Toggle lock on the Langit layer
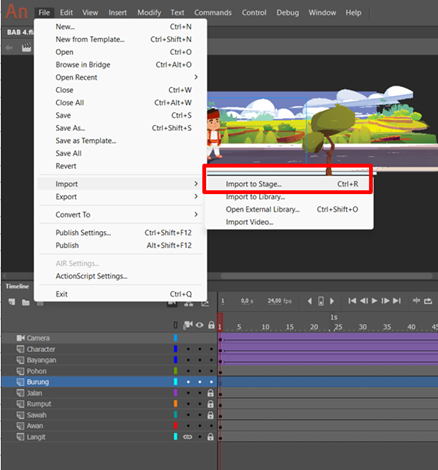Screen dimensions: 438x470 click(211, 437)
